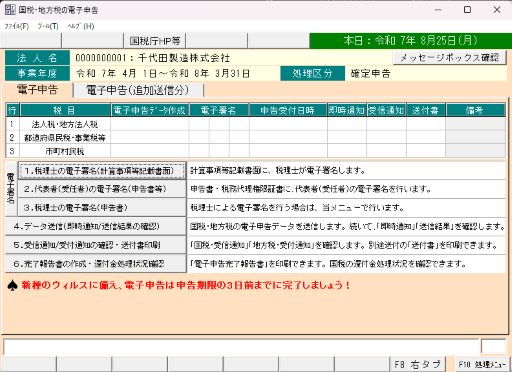Click the red virus warning notice text
Image resolution: width=512 pixels, height=372 pixels.
tap(185, 285)
